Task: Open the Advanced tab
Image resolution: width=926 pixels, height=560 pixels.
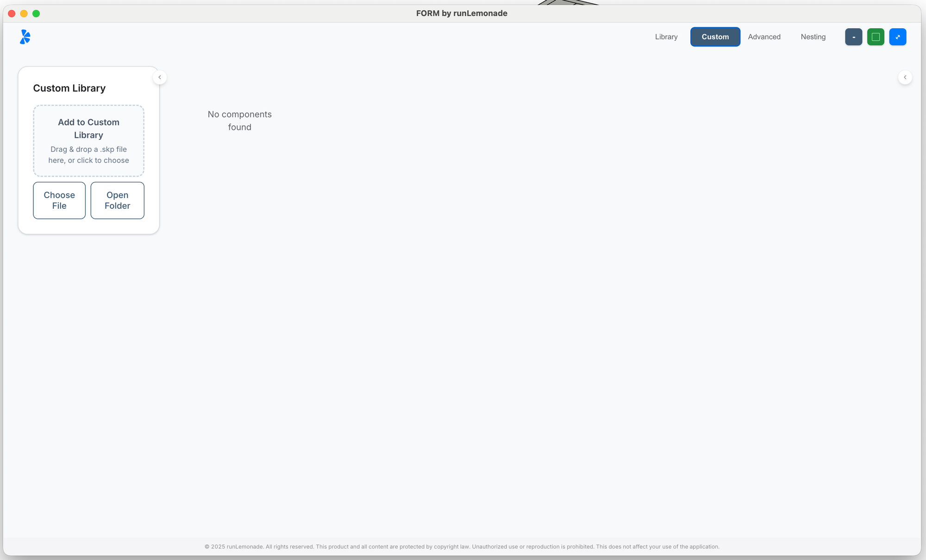Action: click(764, 37)
